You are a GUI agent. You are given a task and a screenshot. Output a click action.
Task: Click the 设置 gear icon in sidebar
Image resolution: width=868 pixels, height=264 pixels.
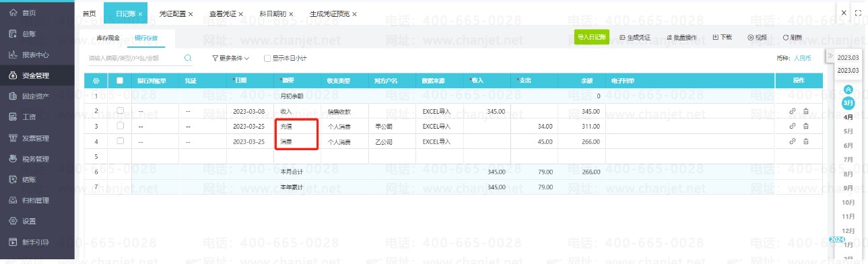[x=12, y=221]
